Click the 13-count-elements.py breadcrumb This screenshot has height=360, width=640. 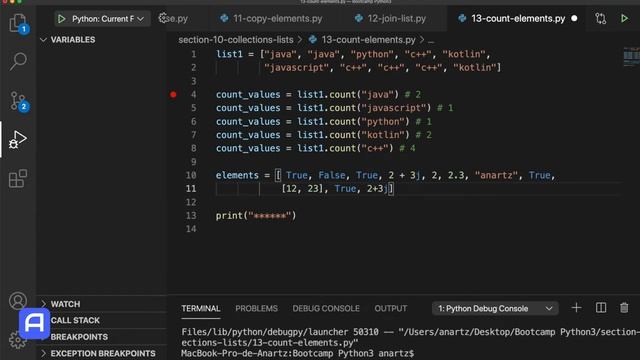(368, 40)
